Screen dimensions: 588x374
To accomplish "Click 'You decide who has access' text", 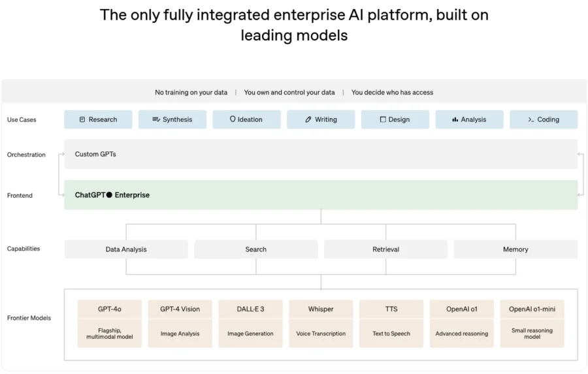I will [x=392, y=93].
